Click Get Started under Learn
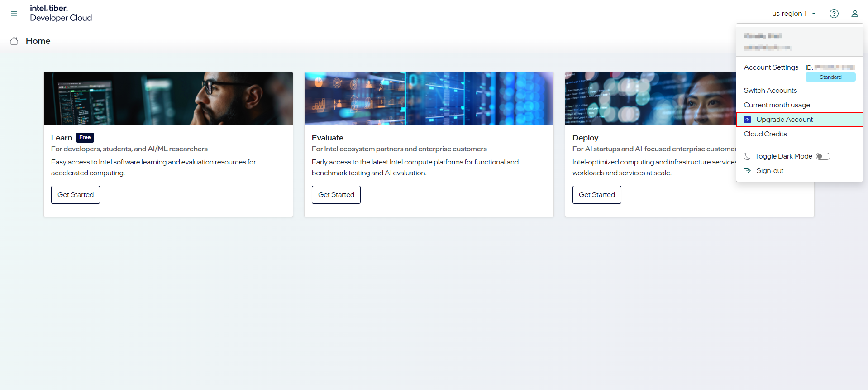Image resolution: width=868 pixels, height=390 pixels. (76, 195)
